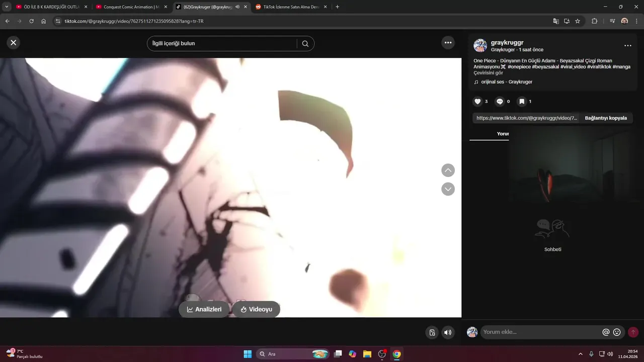Send the comment with the red arrow button
This screenshot has width=644, height=362.
coord(633,332)
